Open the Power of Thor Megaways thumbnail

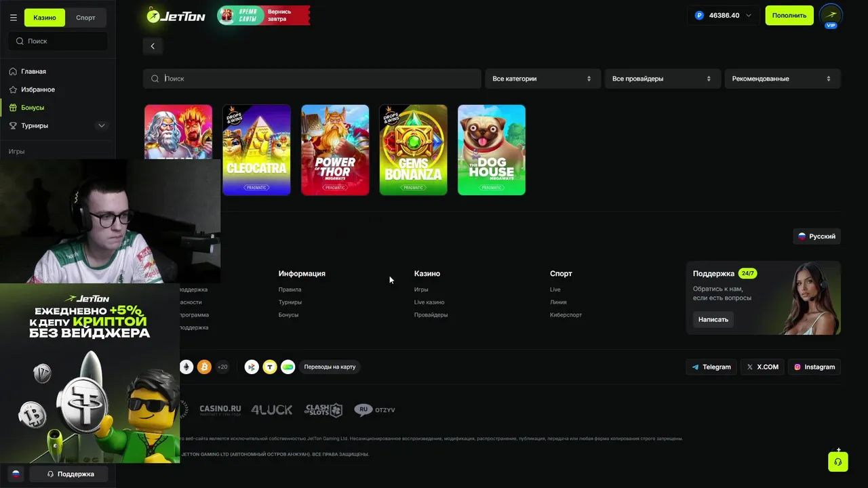tap(335, 150)
